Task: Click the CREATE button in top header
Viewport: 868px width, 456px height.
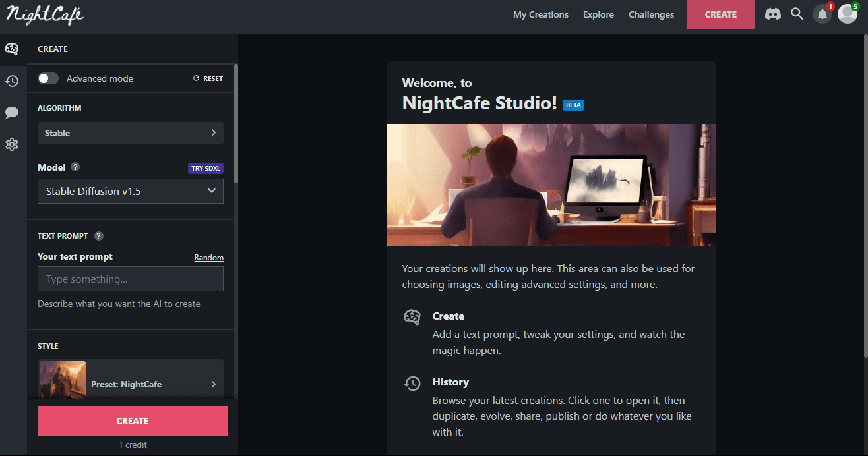Action: tap(721, 14)
